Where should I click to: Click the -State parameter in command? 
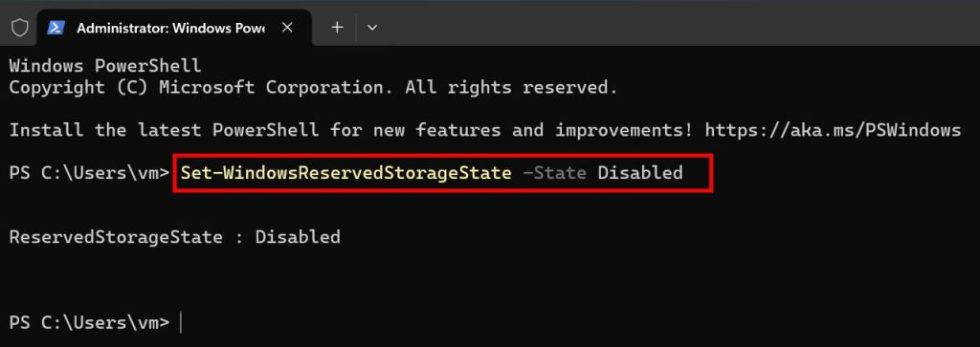(554, 172)
